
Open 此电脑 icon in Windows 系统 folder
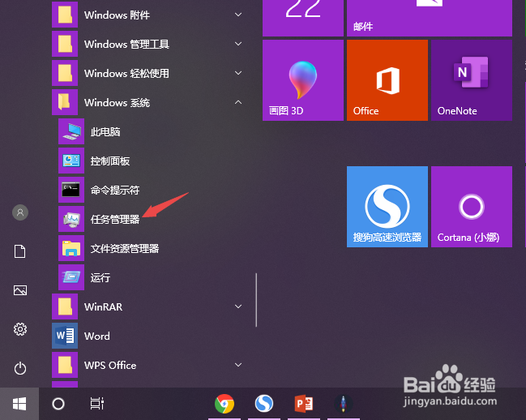pyautogui.click(x=71, y=131)
